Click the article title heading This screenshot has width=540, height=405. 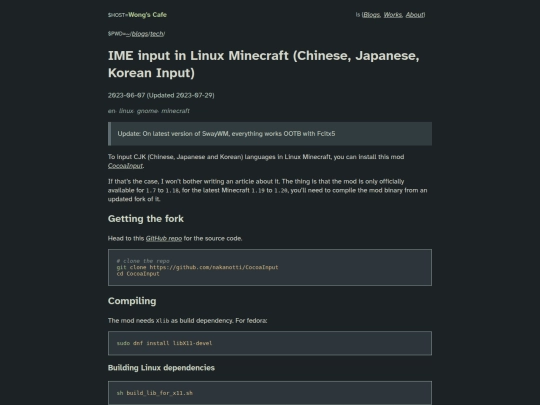coord(264,64)
